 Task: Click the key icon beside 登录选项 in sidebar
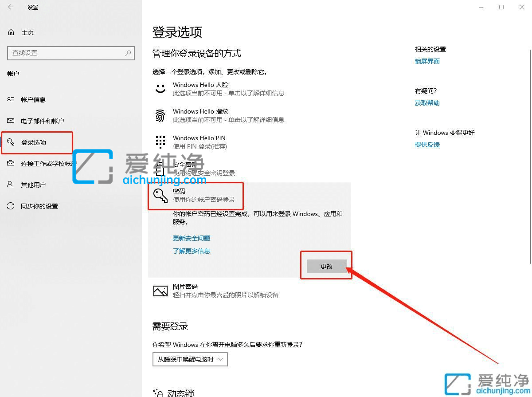(x=11, y=142)
